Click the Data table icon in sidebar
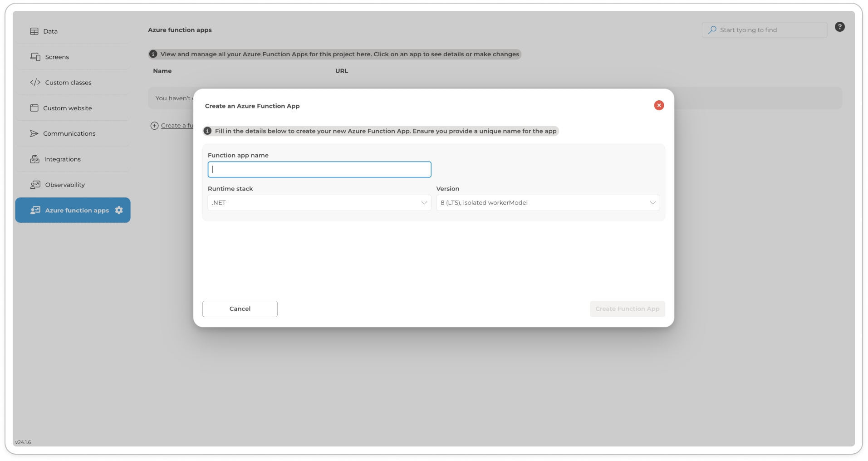The width and height of the screenshot is (868, 461). click(x=34, y=31)
